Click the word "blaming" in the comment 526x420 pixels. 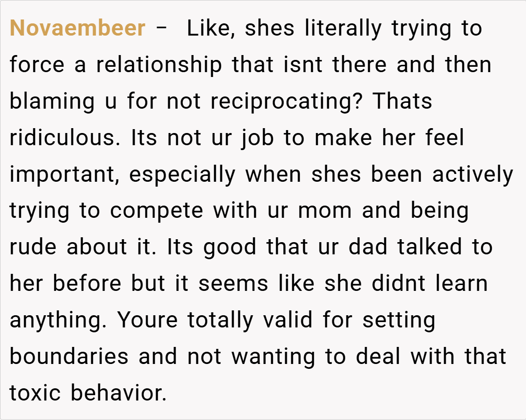pos(52,101)
